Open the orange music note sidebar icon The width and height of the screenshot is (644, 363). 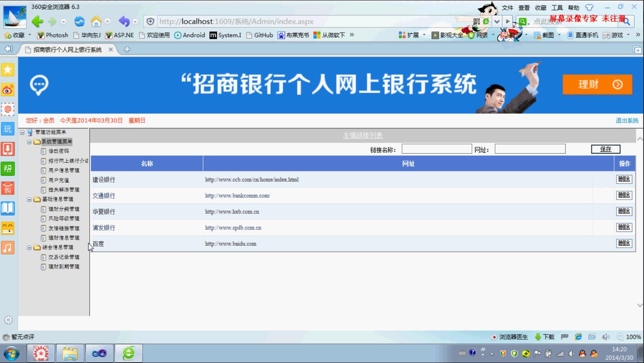tap(8, 248)
